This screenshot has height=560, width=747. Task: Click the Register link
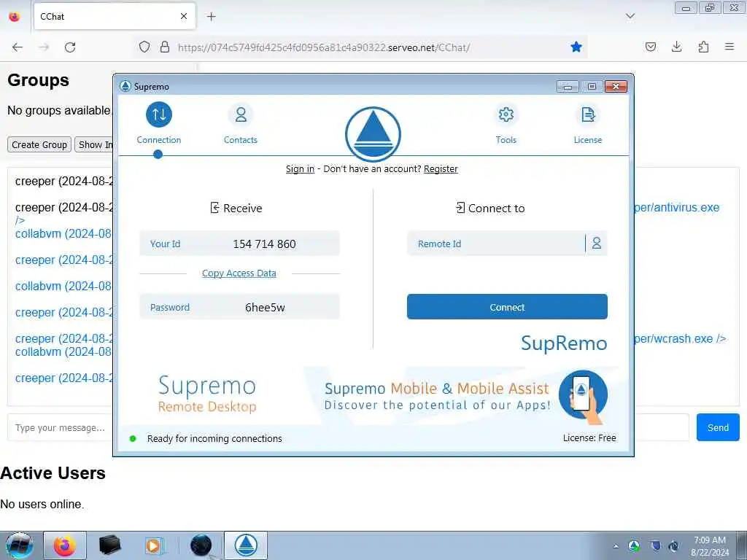[441, 169]
